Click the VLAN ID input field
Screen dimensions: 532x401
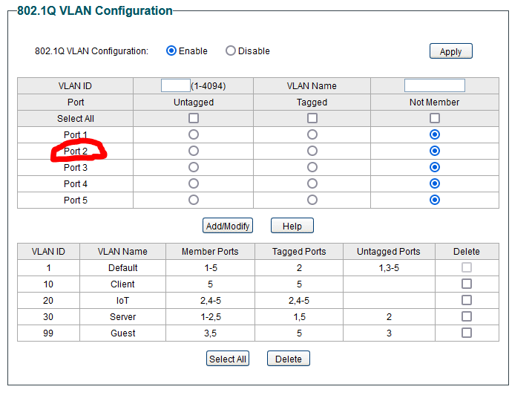175,85
